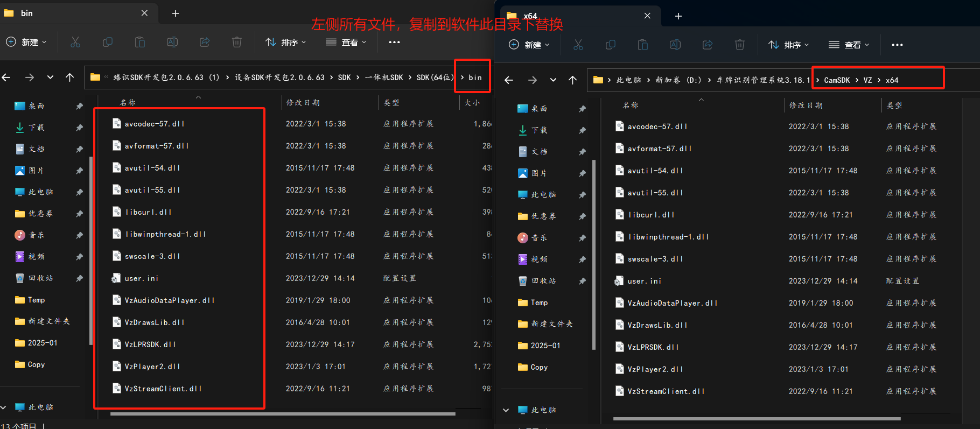Click Delete trash icon in bin window

(237, 42)
